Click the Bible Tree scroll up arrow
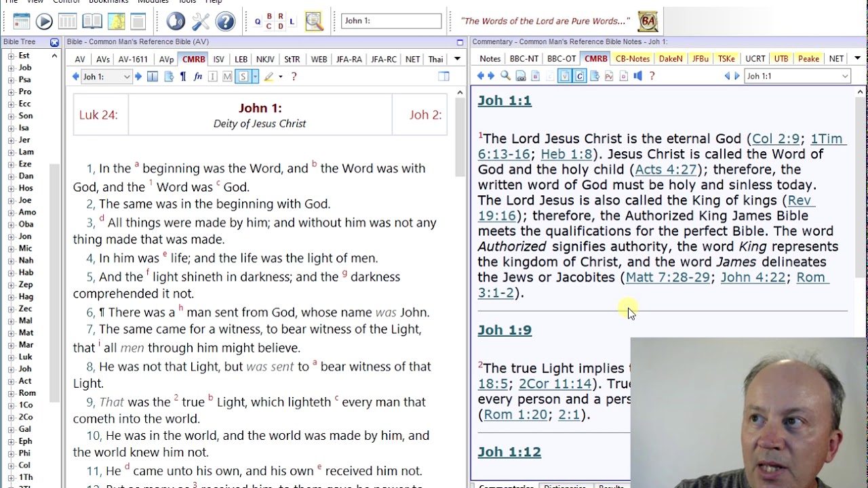 point(54,56)
